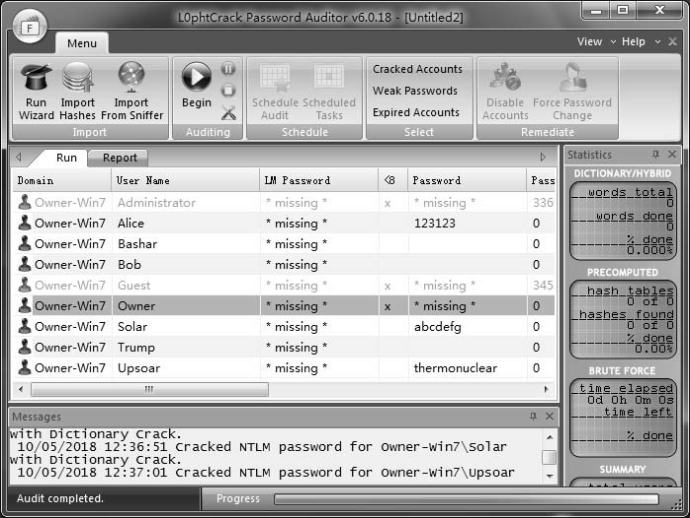
Task: Open the Menu ribbon tab
Action: pyautogui.click(x=82, y=43)
